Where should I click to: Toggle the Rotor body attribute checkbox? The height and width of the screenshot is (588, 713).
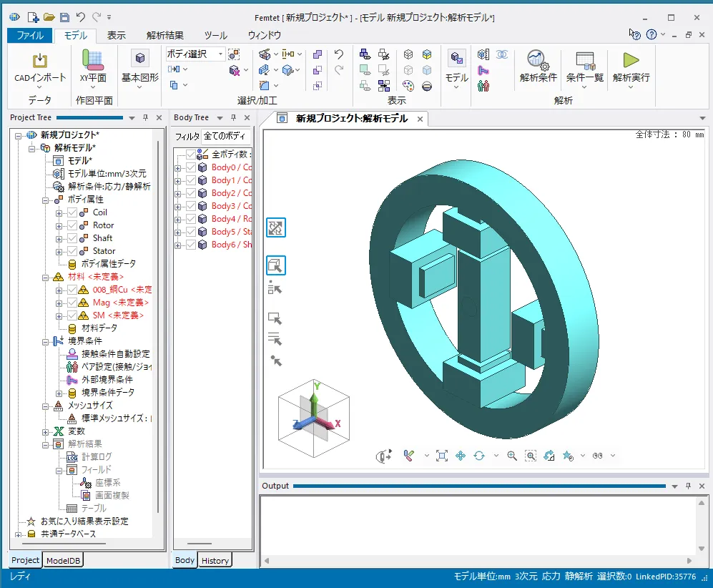tap(72, 225)
